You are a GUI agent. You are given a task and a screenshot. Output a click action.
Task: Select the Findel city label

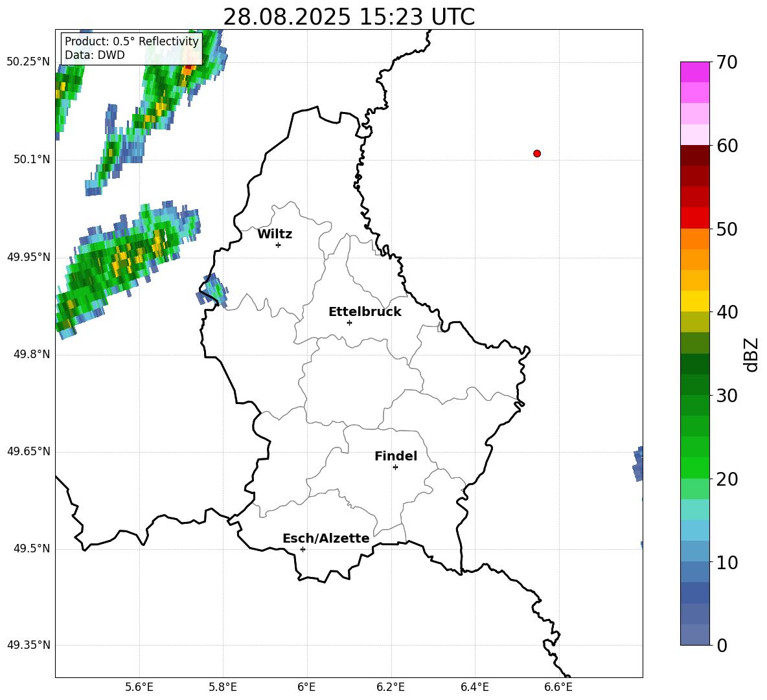pos(396,456)
